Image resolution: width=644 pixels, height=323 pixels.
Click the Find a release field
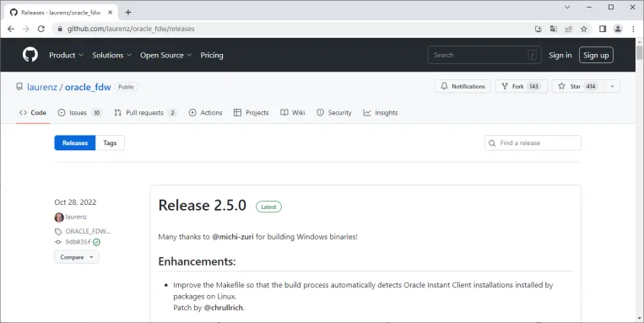533,143
